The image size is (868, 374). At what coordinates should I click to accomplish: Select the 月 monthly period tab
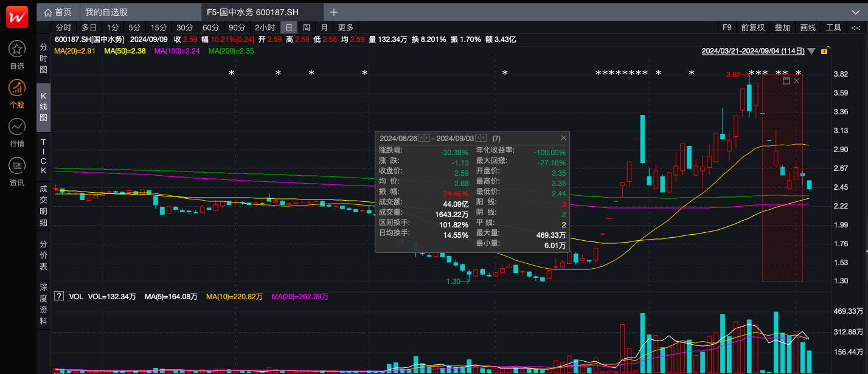click(x=324, y=27)
